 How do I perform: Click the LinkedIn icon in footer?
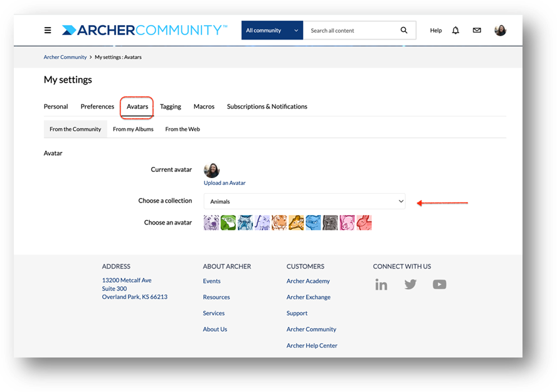[x=381, y=284]
